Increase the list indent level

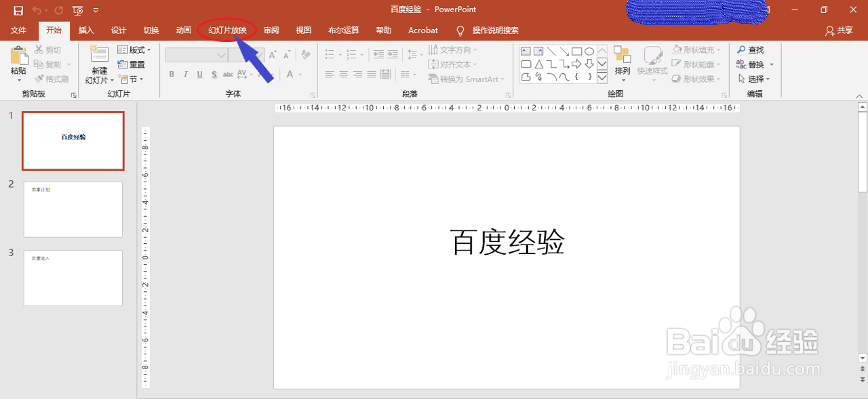tap(393, 55)
